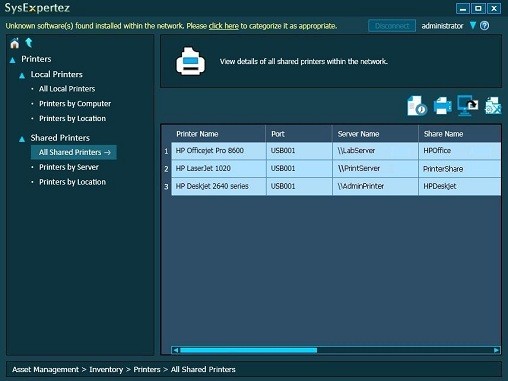Maximize the SysExpertez window

coord(478,8)
